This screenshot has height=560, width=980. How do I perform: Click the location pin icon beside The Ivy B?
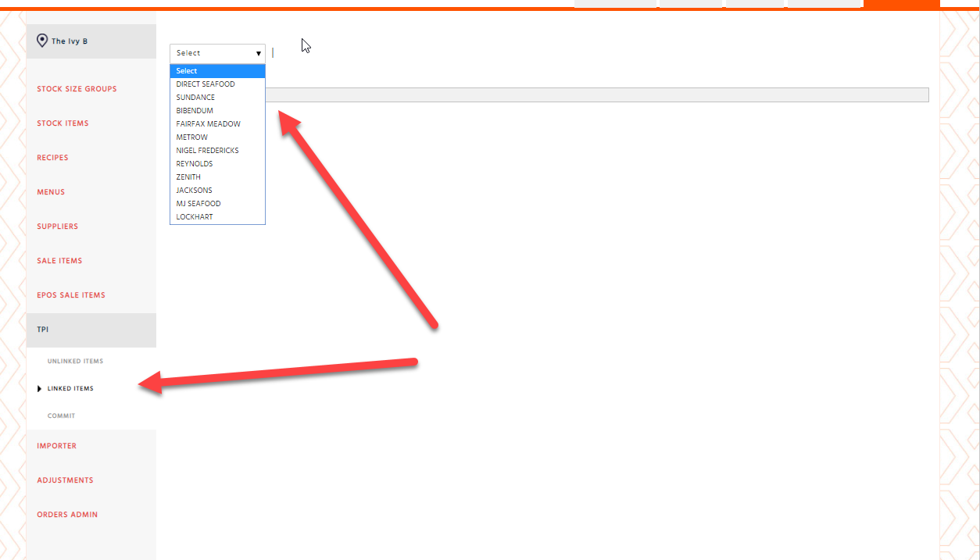pos(42,41)
